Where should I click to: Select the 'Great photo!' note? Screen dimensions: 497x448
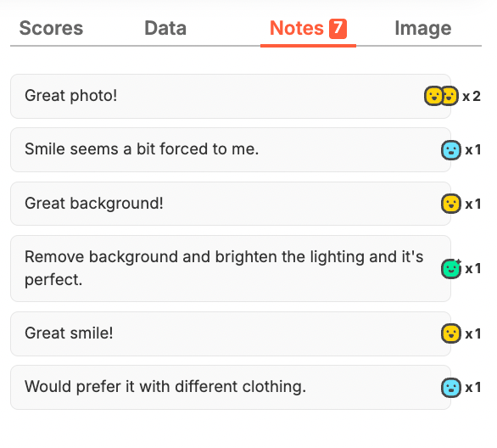[x=231, y=97]
